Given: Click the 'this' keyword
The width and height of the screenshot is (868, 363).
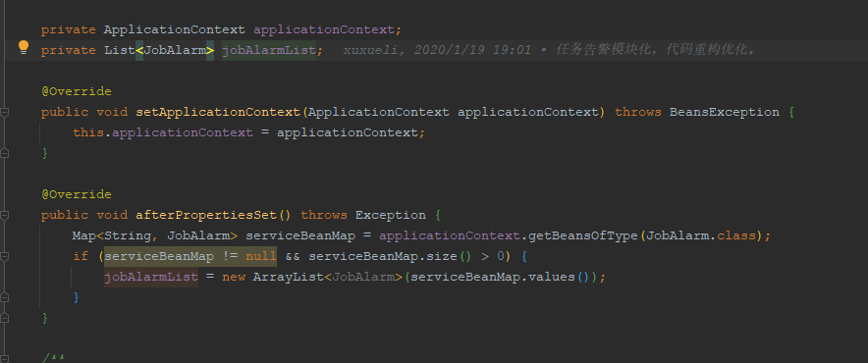Looking at the screenshot, I should pyautogui.click(x=88, y=132).
